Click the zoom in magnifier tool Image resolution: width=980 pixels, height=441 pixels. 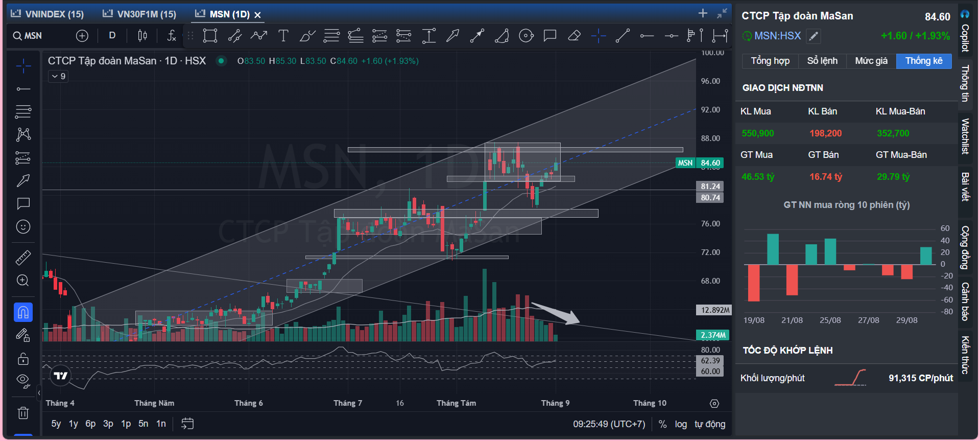point(23,280)
